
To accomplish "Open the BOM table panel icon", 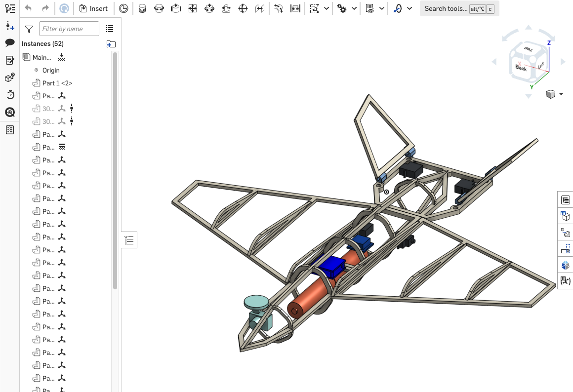I will (565, 200).
